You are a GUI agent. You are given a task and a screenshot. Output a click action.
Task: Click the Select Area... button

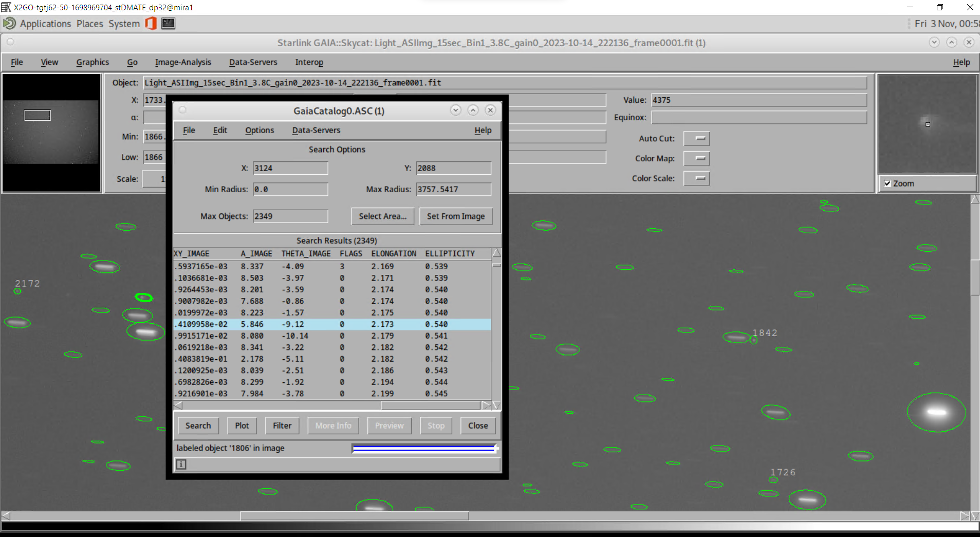pyautogui.click(x=383, y=216)
